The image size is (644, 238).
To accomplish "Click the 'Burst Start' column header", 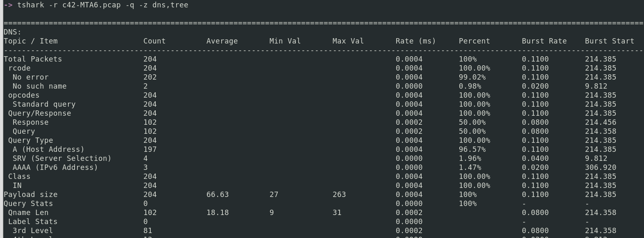I will [610, 41].
